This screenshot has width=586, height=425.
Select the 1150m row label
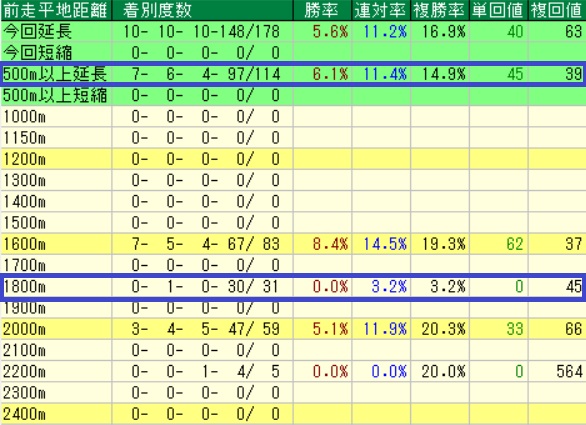24,138
